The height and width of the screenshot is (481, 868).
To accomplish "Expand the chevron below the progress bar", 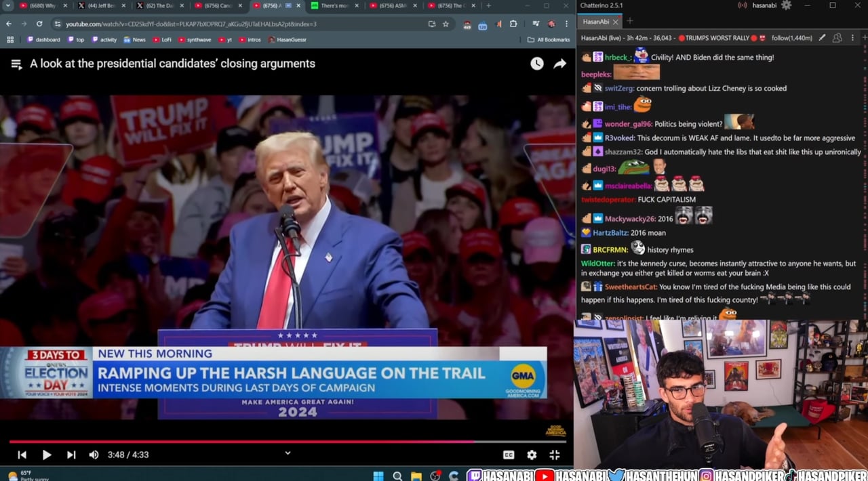I will pyautogui.click(x=288, y=453).
